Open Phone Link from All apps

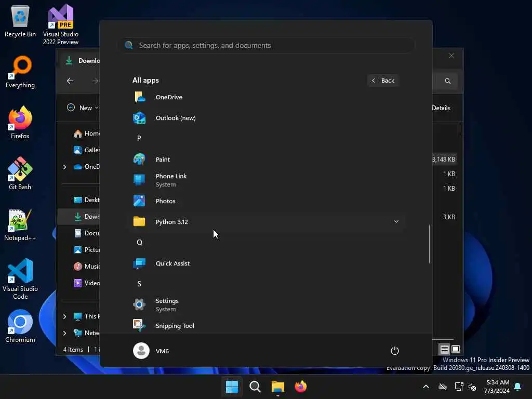pyautogui.click(x=267, y=180)
